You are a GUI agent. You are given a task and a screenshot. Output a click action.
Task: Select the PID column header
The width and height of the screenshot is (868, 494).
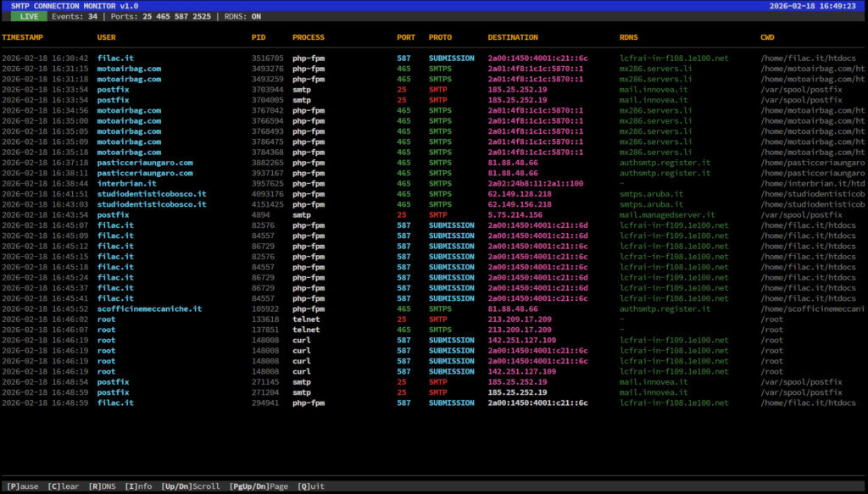click(259, 37)
